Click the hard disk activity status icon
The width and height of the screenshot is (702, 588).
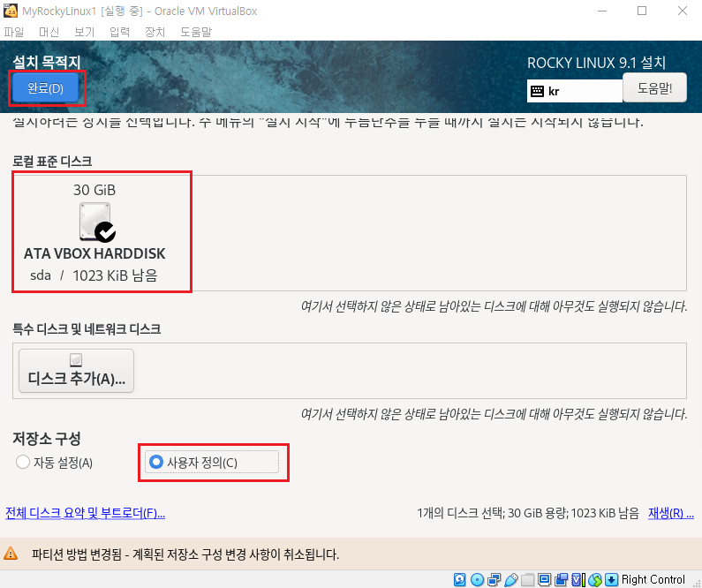tap(459, 579)
